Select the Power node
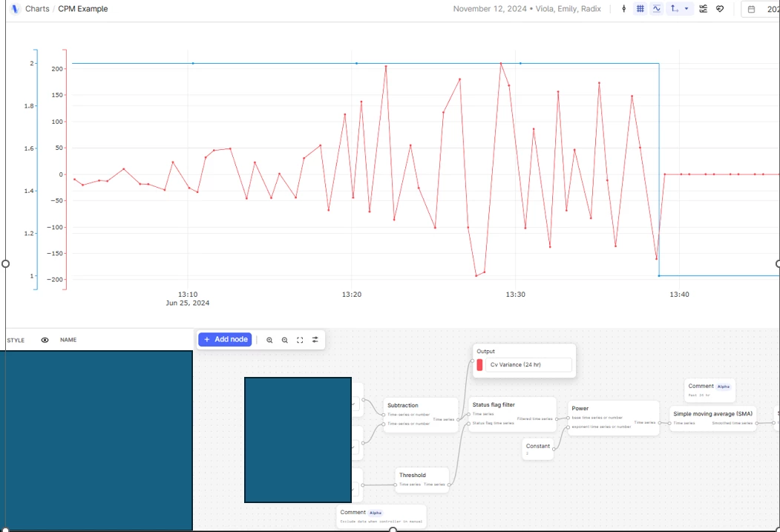780x532 pixels. click(613, 418)
